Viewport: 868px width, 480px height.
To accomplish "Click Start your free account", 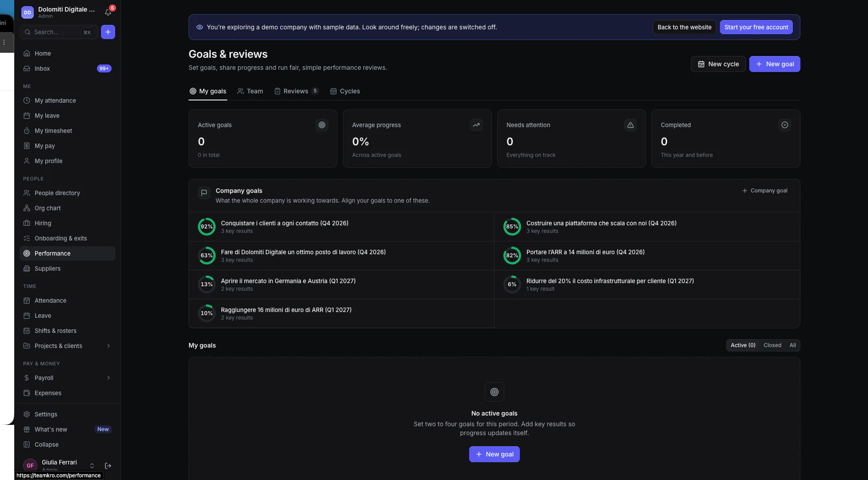I will tap(756, 27).
